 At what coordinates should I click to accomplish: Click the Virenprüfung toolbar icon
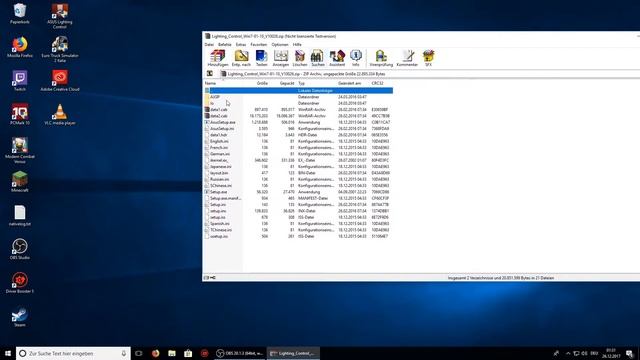[381, 58]
